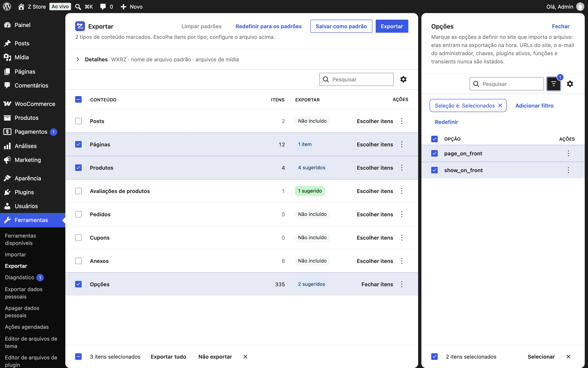Check the Cupons row checkbox
588x368 pixels.
pyautogui.click(x=78, y=238)
